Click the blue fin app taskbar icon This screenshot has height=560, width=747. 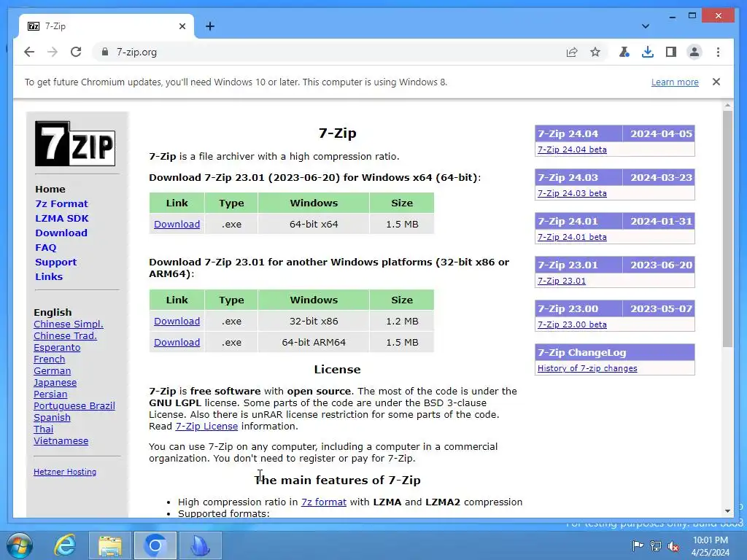click(200, 545)
